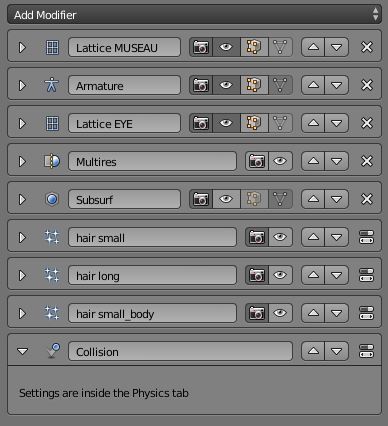This screenshot has width=388, height=426.
Task: Click the hair small_body particle system icon
Action: pos(52,313)
